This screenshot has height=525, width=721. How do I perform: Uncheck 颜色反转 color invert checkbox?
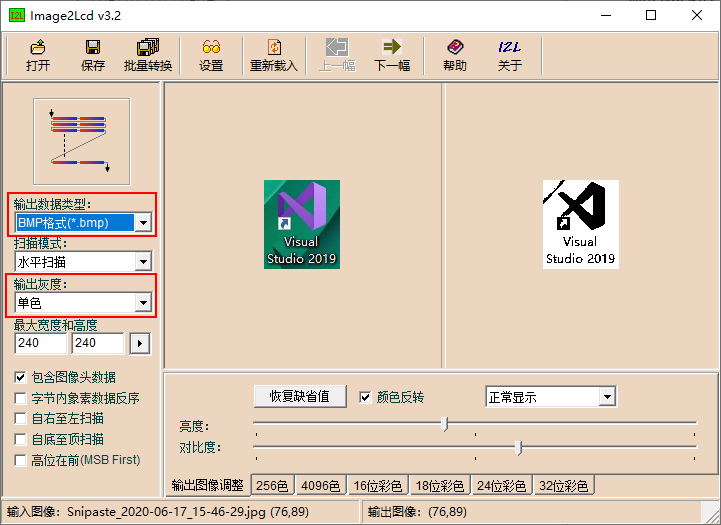click(x=365, y=397)
